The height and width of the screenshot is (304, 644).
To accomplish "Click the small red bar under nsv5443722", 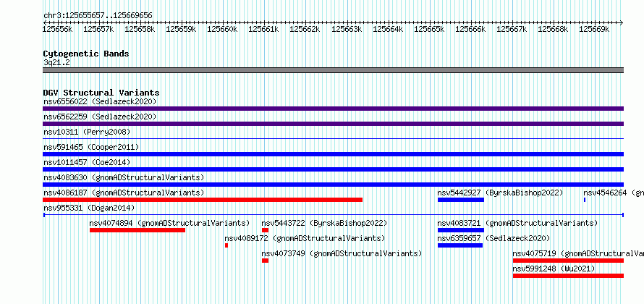I will click(266, 230).
